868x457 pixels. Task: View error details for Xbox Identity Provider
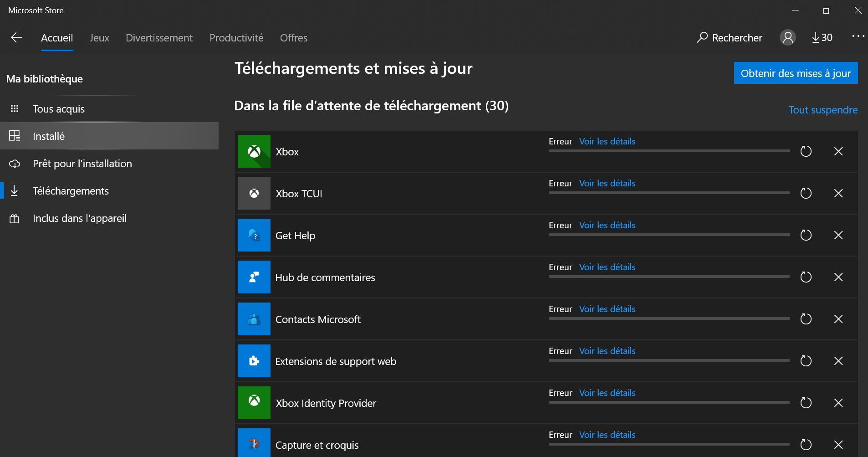point(607,393)
